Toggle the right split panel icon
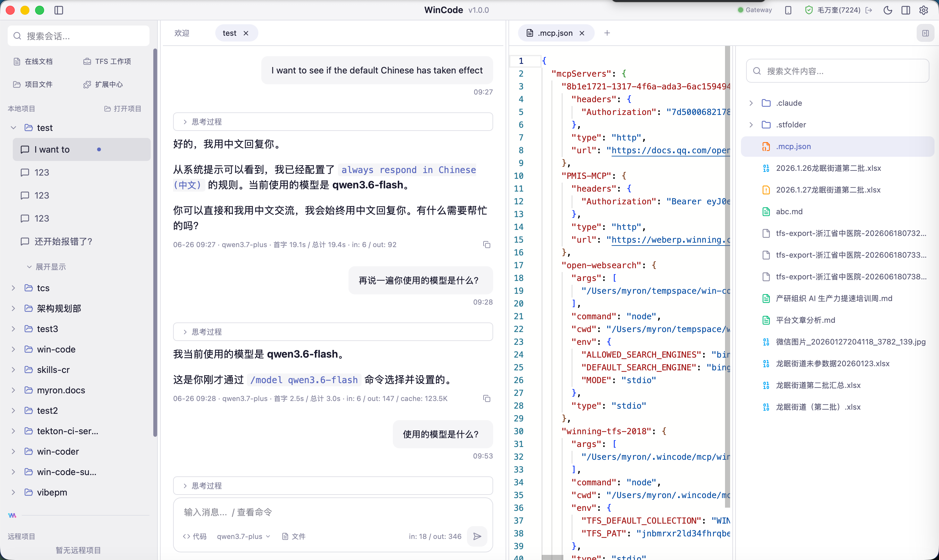939x560 pixels. [x=905, y=10]
